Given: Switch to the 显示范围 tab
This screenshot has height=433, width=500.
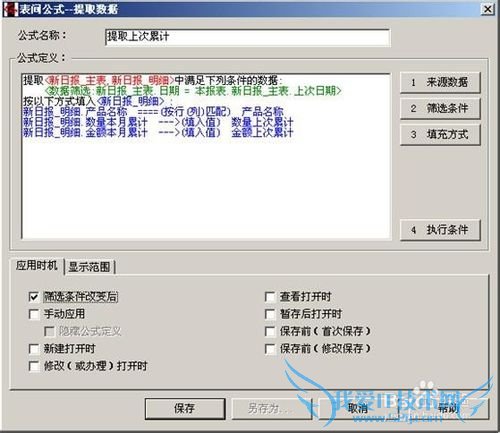Looking at the screenshot, I should pos(89,267).
